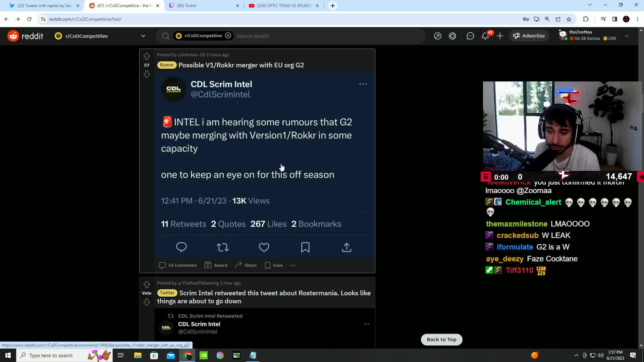Expand the r/CoDCompetitive community dropdown
Image resolution: width=644 pixels, height=362 pixels.
point(143,36)
